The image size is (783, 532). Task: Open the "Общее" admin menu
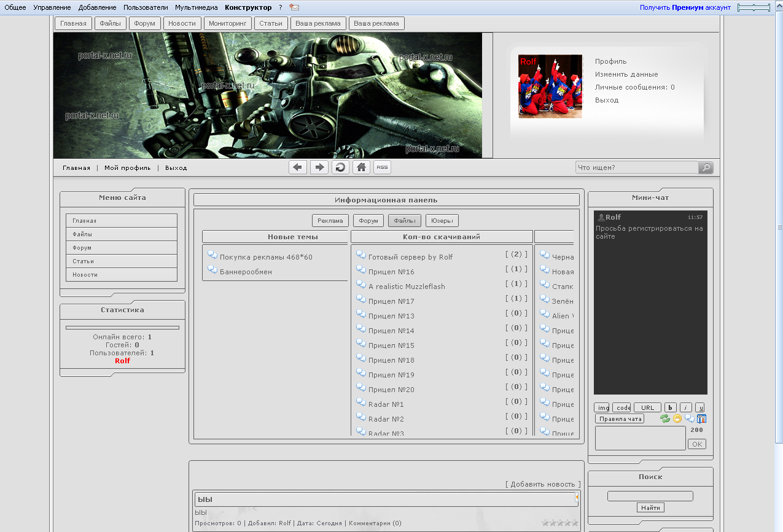coord(15,7)
